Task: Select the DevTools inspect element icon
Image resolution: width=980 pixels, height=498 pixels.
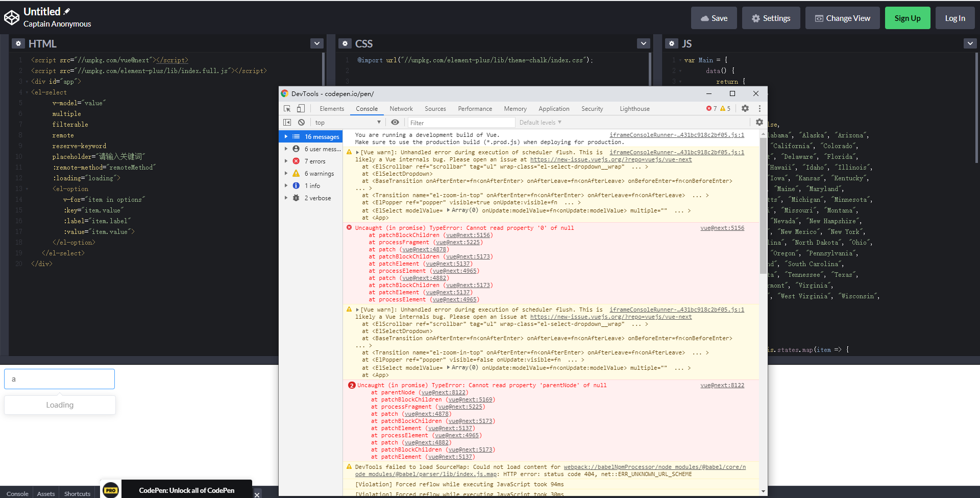Action: coord(287,108)
